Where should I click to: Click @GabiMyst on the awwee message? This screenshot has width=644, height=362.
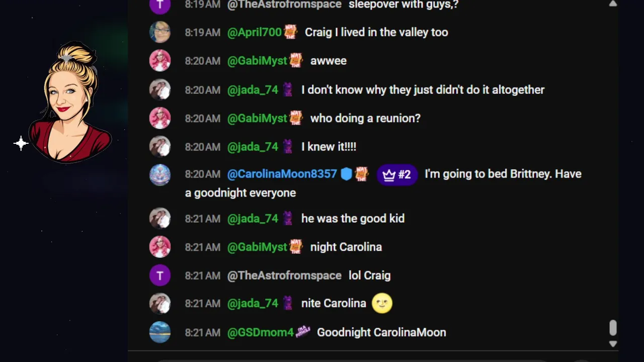(x=257, y=61)
